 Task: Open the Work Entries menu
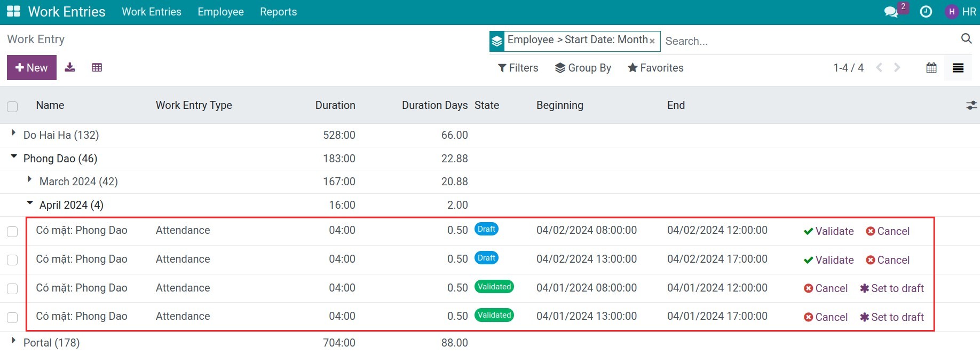(152, 12)
